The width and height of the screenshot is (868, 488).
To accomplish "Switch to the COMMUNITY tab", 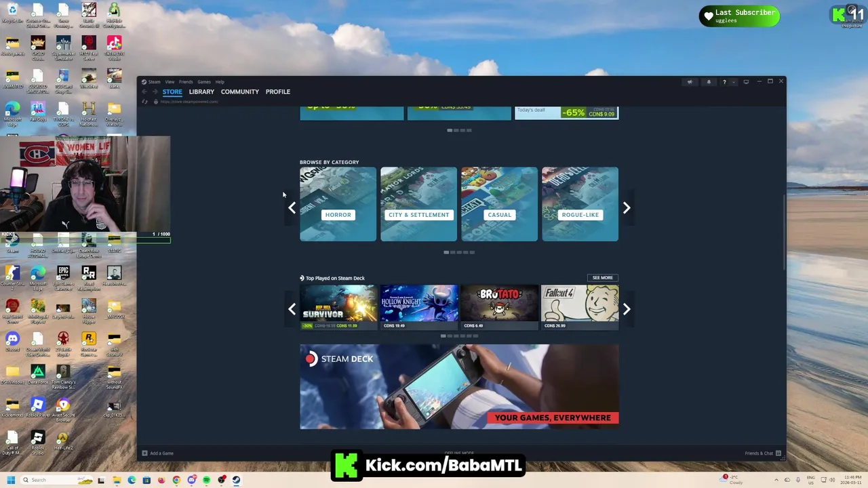I will 239,91.
